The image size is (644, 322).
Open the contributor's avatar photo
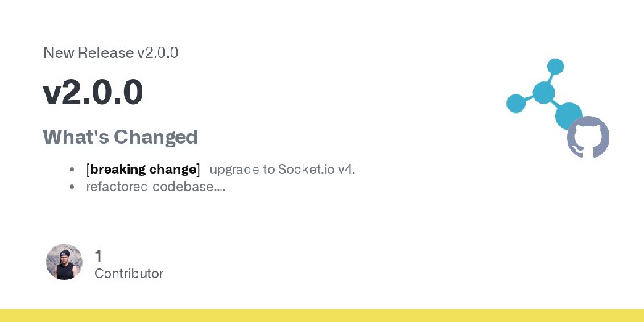click(x=64, y=262)
